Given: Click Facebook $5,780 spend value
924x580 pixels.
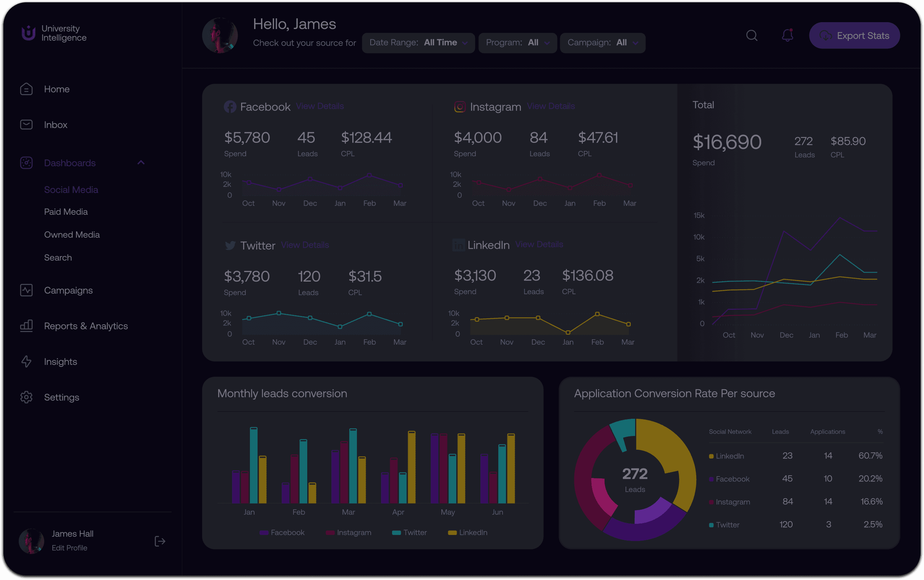Looking at the screenshot, I should click(246, 138).
